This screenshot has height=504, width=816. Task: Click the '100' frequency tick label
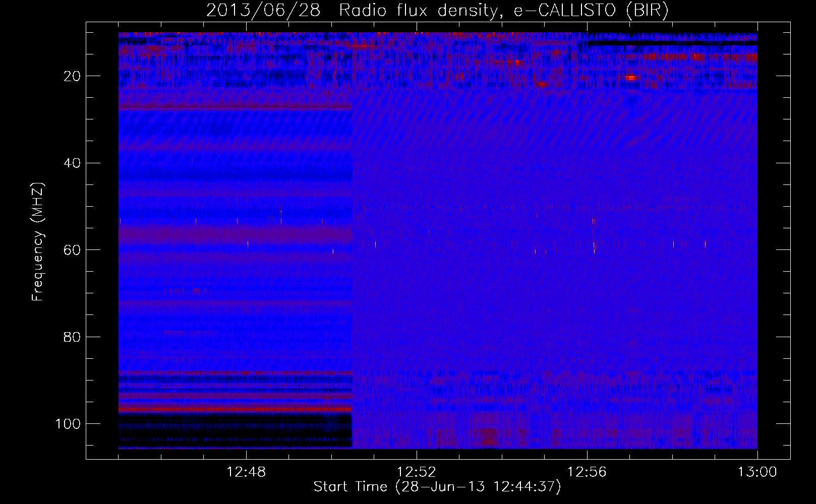68,424
